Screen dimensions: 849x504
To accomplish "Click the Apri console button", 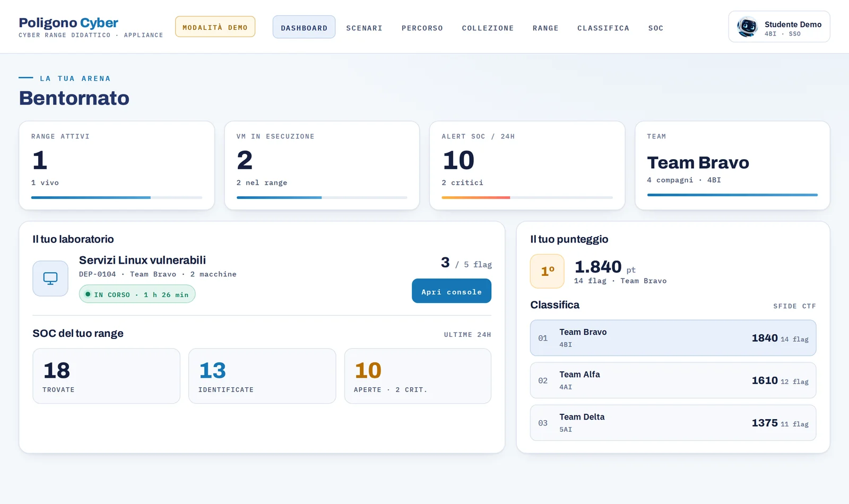I will pos(452,291).
